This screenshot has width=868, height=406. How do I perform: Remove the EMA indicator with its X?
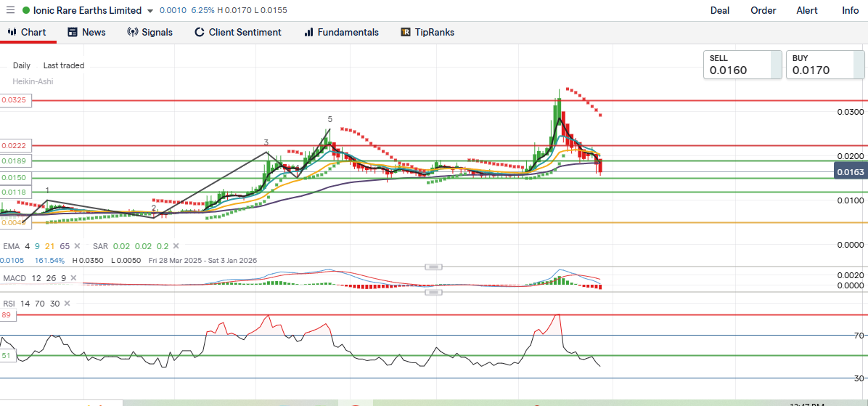tap(77, 247)
